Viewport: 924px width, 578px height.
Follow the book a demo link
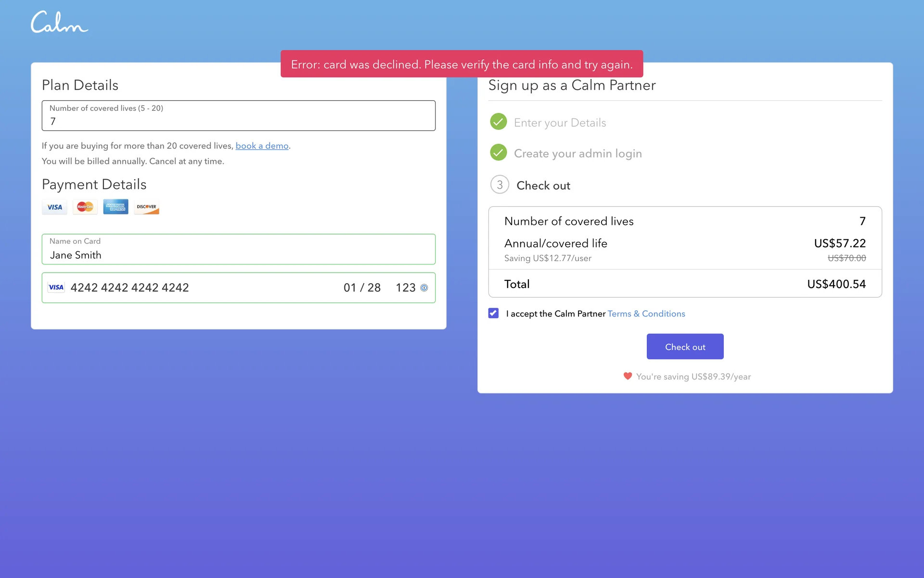pos(262,146)
